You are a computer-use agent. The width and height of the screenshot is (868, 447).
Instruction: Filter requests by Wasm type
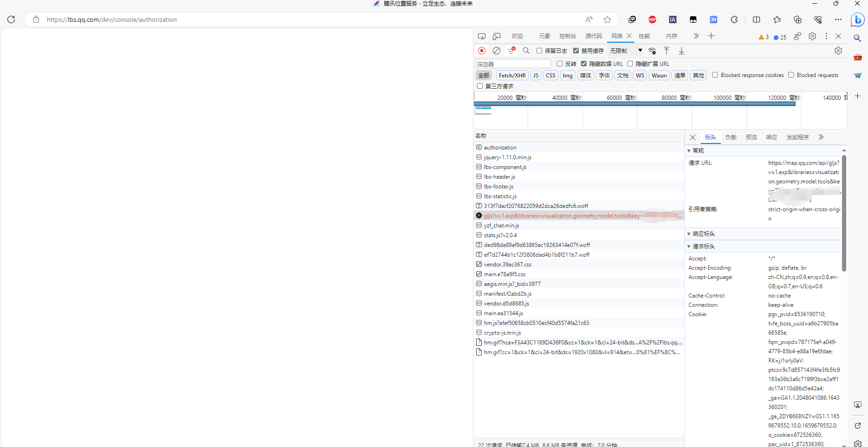[659, 75]
